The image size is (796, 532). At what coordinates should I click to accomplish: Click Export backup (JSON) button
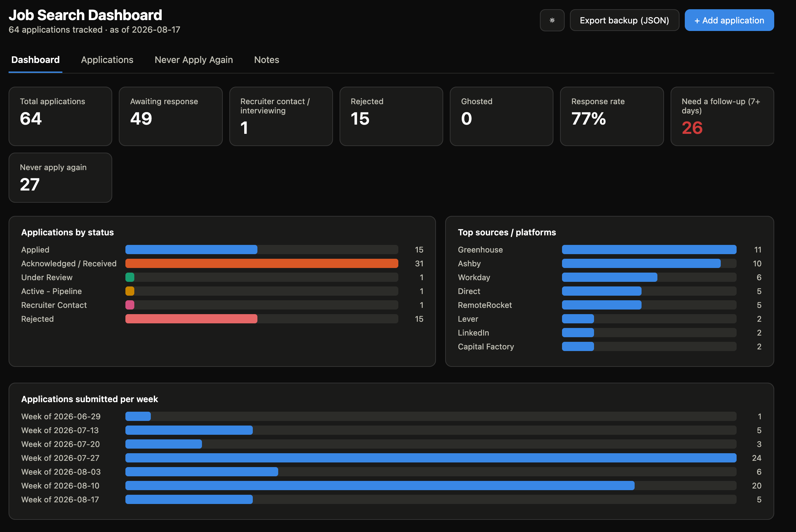tap(624, 20)
